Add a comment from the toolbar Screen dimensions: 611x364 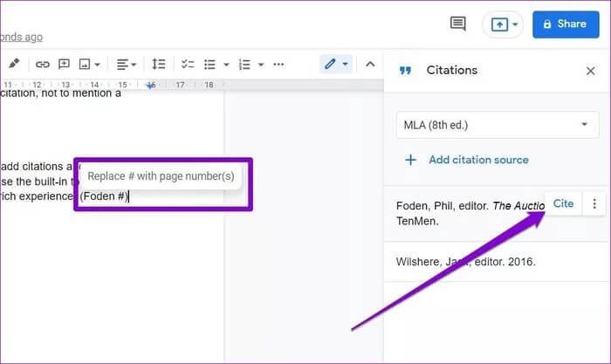pyautogui.click(x=64, y=64)
